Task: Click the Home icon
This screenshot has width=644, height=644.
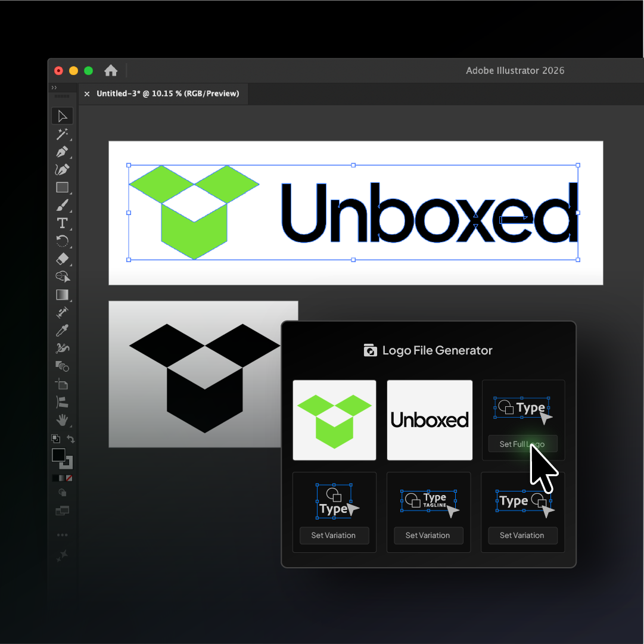Action: (x=111, y=71)
